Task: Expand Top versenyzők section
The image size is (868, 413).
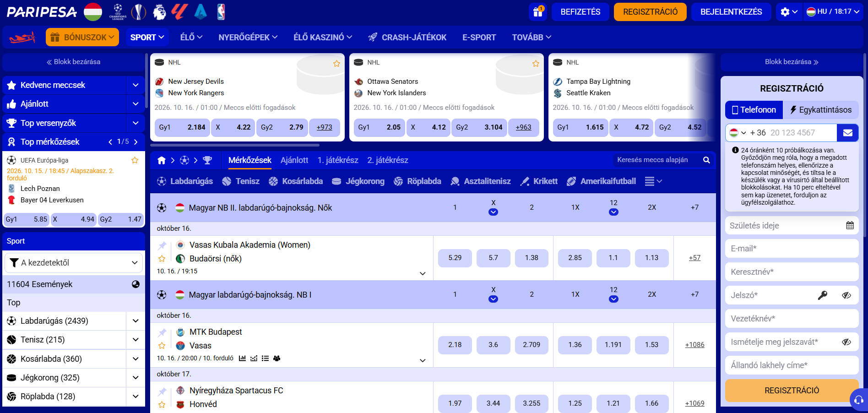Action: click(136, 123)
